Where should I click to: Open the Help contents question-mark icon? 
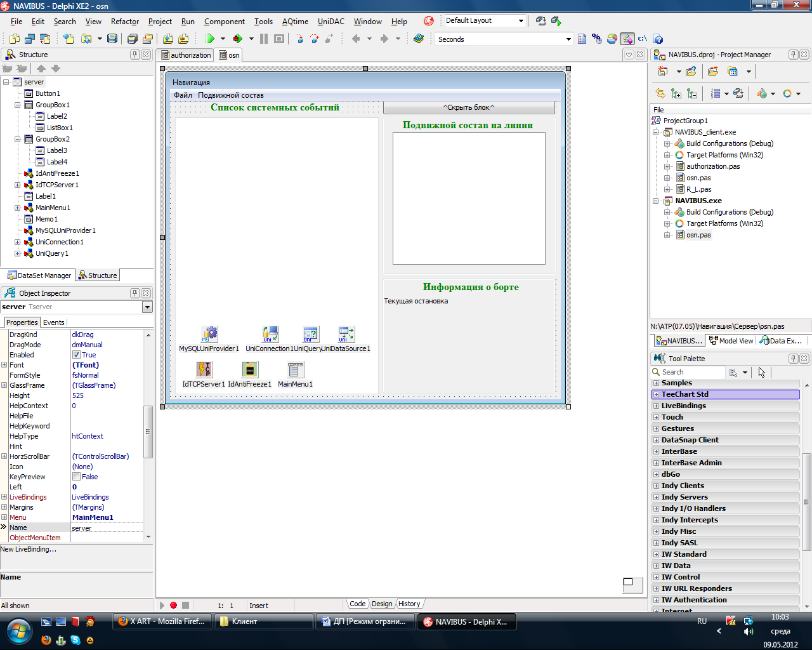pos(658,39)
